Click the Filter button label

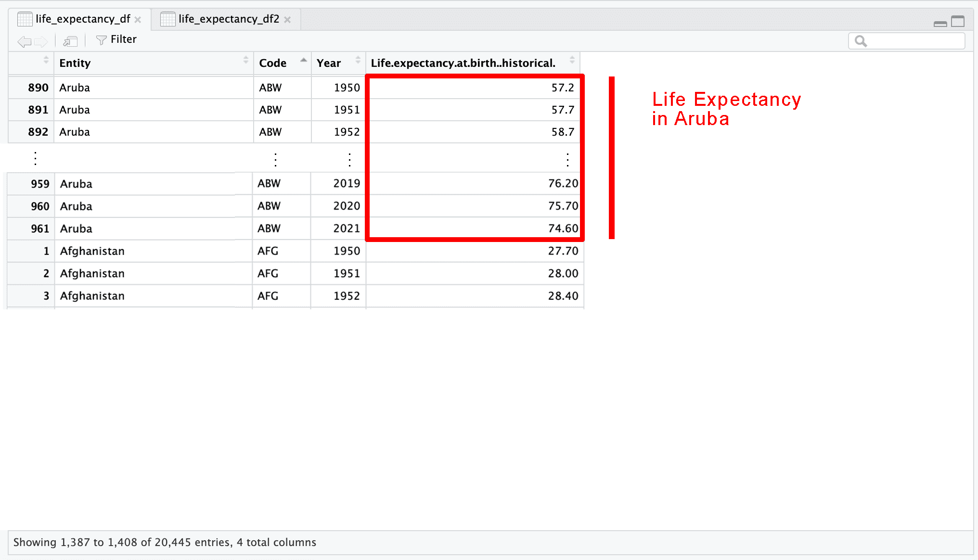(x=123, y=39)
